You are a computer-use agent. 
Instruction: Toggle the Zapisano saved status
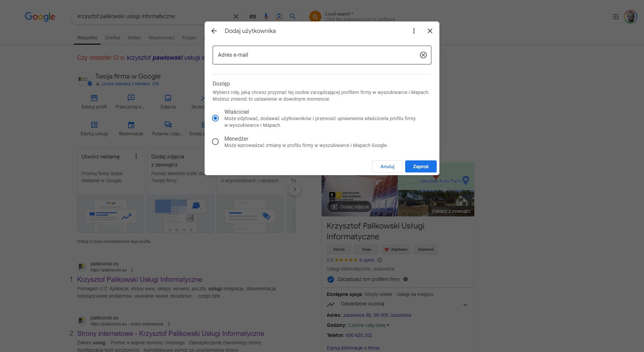395,249
